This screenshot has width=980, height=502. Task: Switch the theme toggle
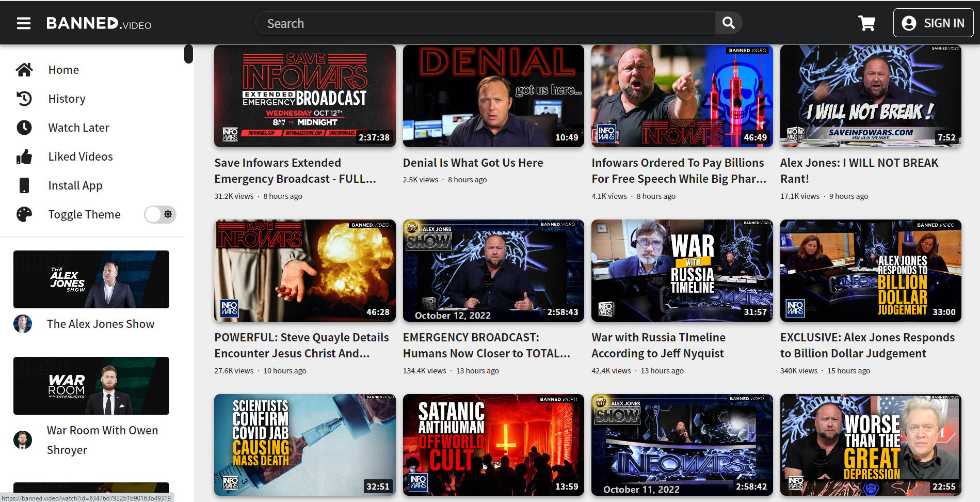[x=160, y=214]
